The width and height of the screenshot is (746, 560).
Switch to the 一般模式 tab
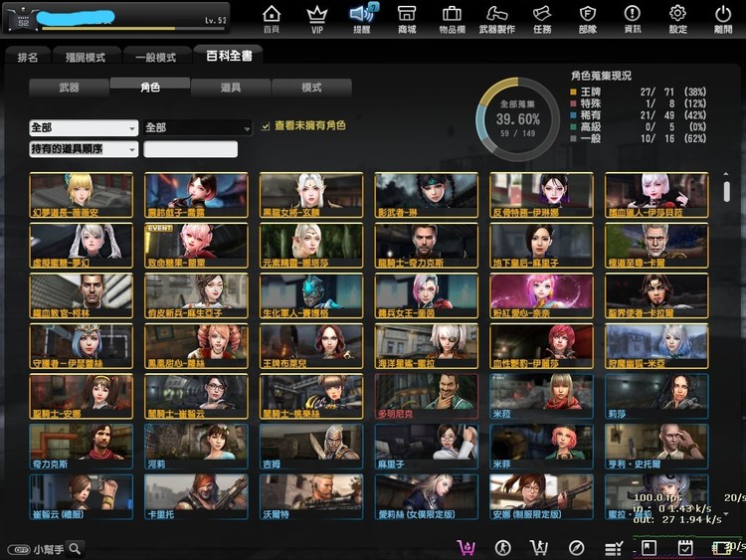156,57
